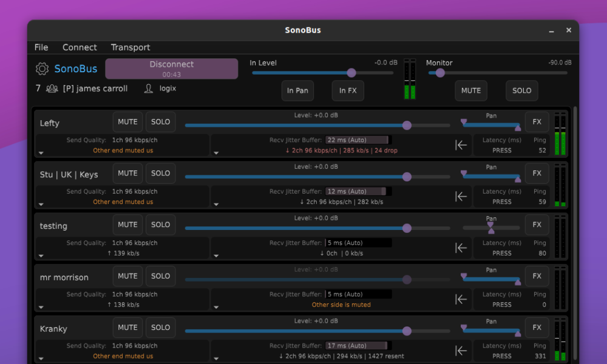
Task: Click Kranky's 17 ms jitter buffer field
Action: pos(358,346)
